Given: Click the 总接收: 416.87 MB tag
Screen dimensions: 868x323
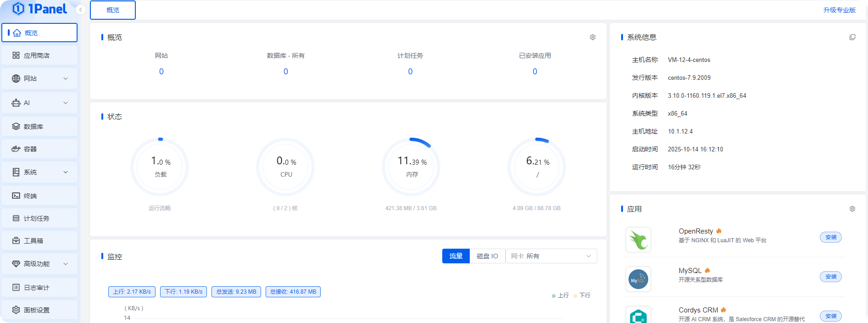Looking at the screenshot, I should pyautogui.click(x=293, y=292).
